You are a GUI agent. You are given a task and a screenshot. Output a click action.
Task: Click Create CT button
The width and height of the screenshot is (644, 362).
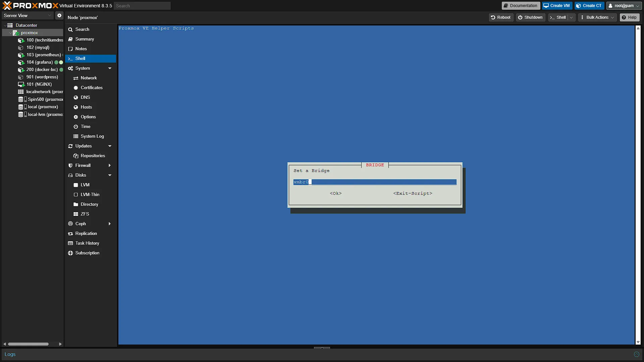pyautogui.click(x=589, y=6)
